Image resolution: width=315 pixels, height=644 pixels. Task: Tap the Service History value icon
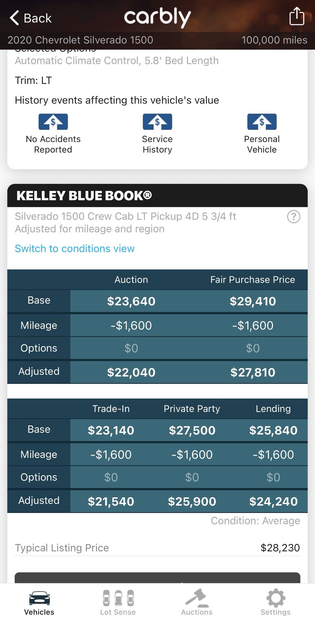[x=157, y=122]
